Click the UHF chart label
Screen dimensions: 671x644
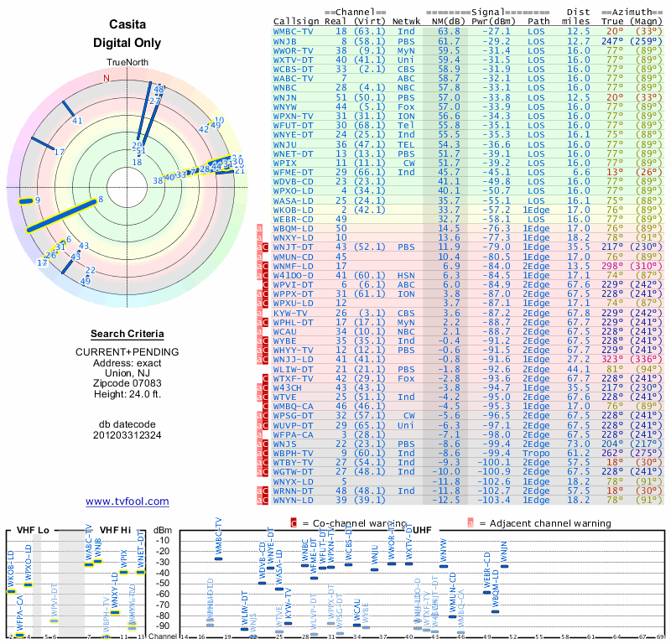click(x=422, y=530)
